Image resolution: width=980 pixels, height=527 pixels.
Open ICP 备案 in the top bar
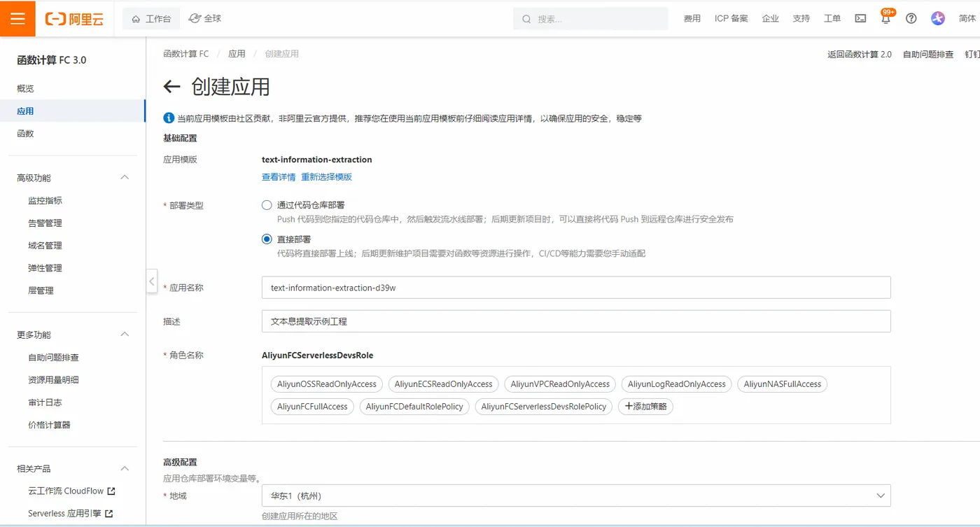tap(731, 19)
